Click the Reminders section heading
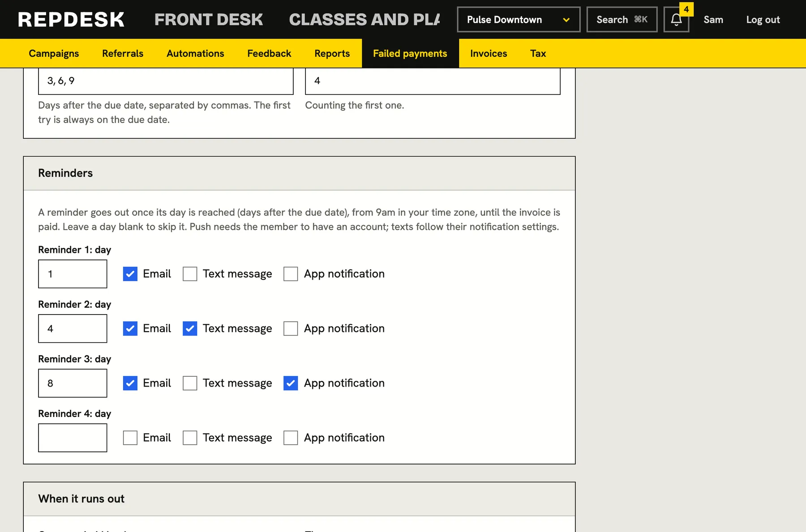Screen dimensions: 806x532 click(65, 173)
